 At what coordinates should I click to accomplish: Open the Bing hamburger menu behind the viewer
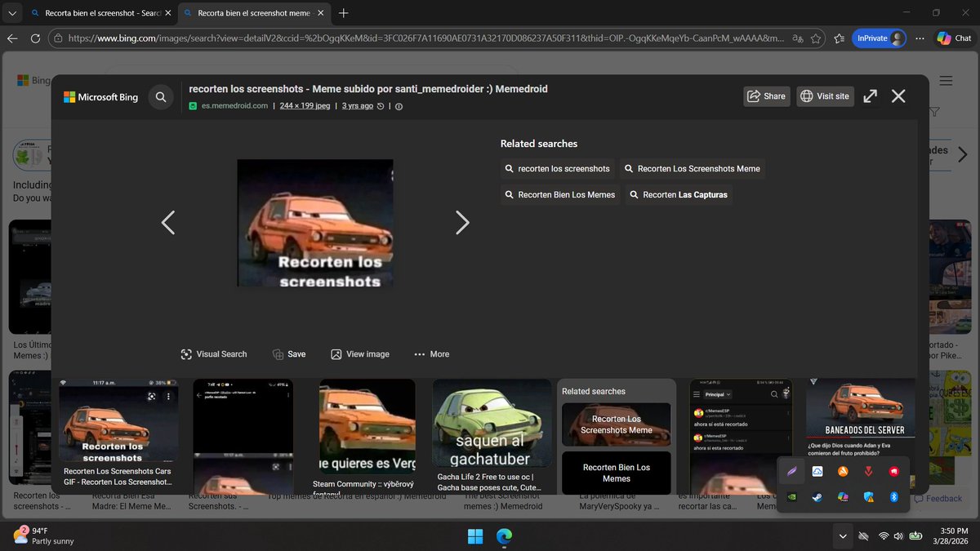(946, 81)
